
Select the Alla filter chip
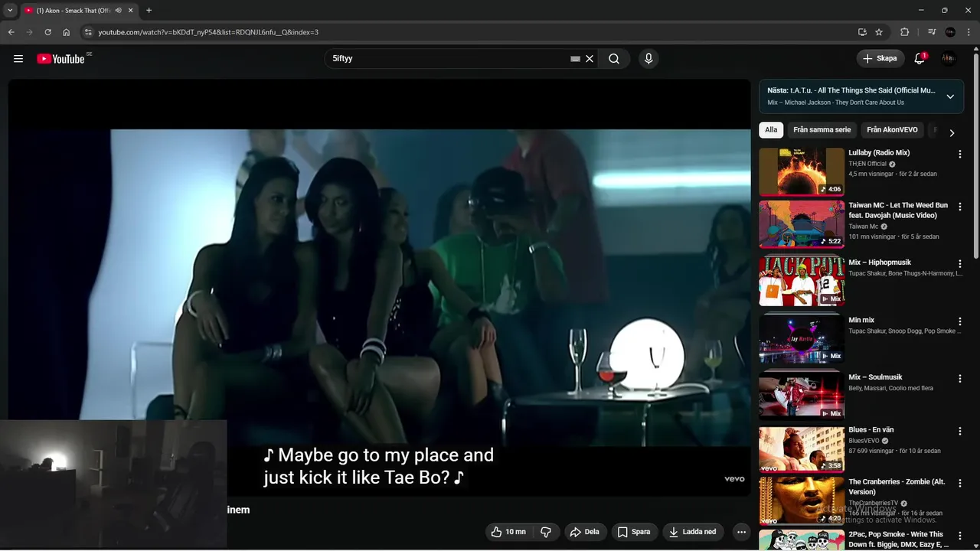coord(771,130)
